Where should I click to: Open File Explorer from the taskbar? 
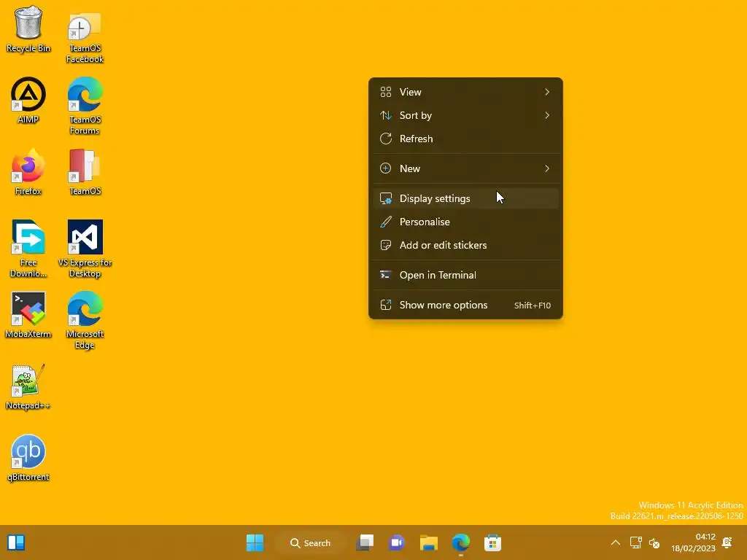coord(429,542)
